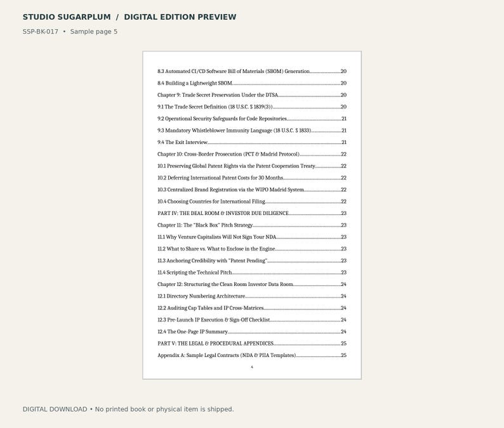Click the SSP-BK-017 Sample page 5 subtitle
The height and width of the screenshot is (428, 504).
coord(70,32)
